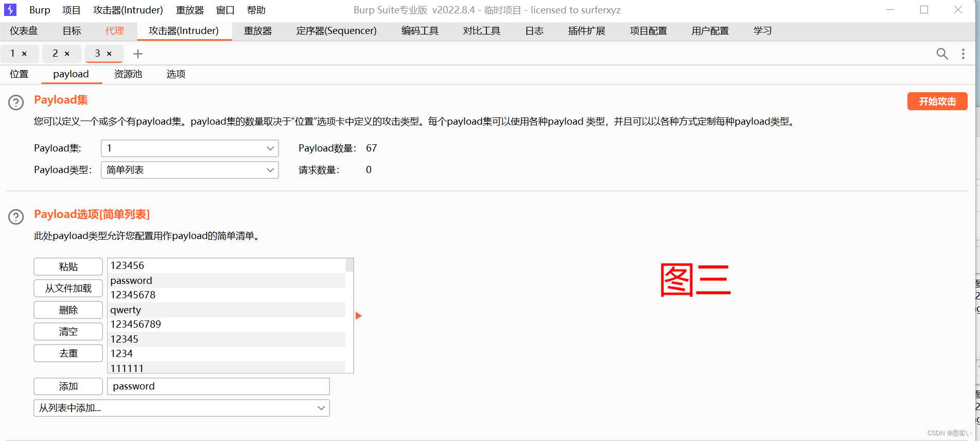Open the 项目配置 tab
Viewport: 980px width, 441px height.
click(x=649, y=31)
